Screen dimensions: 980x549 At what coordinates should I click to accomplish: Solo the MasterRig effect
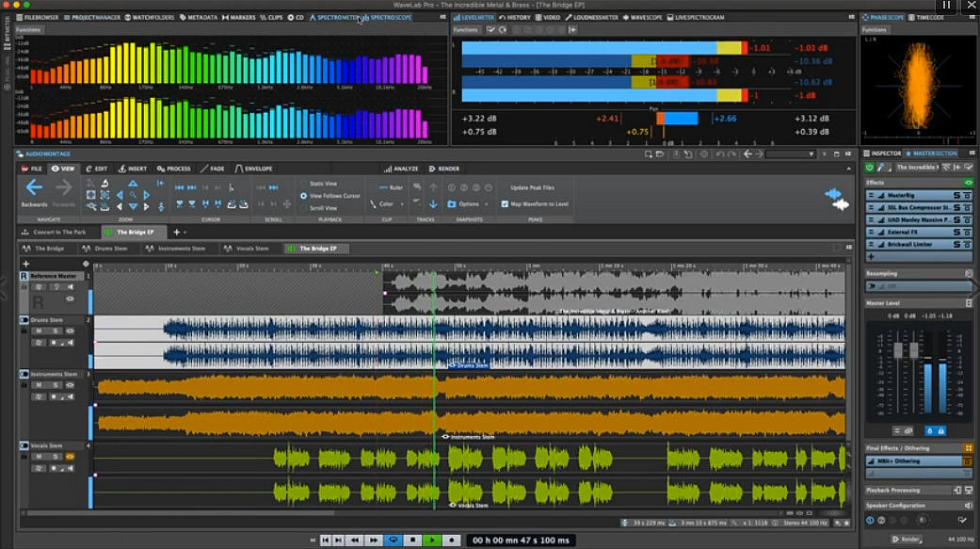(956, 196)
